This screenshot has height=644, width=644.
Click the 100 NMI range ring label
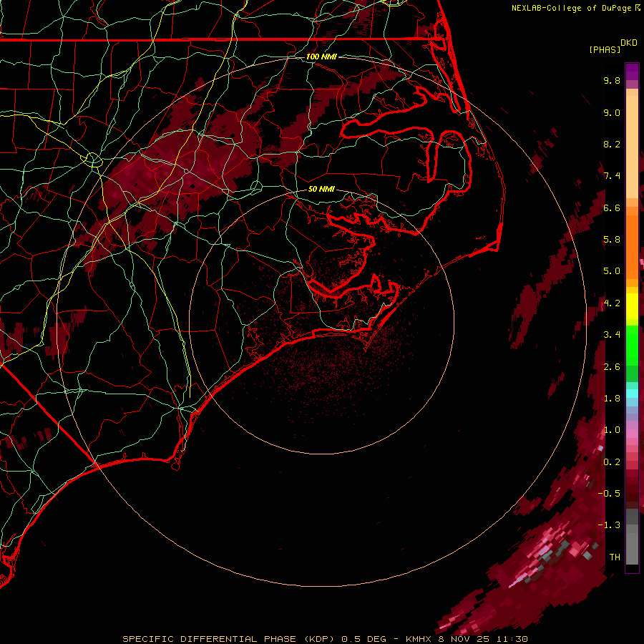point(321,57)
